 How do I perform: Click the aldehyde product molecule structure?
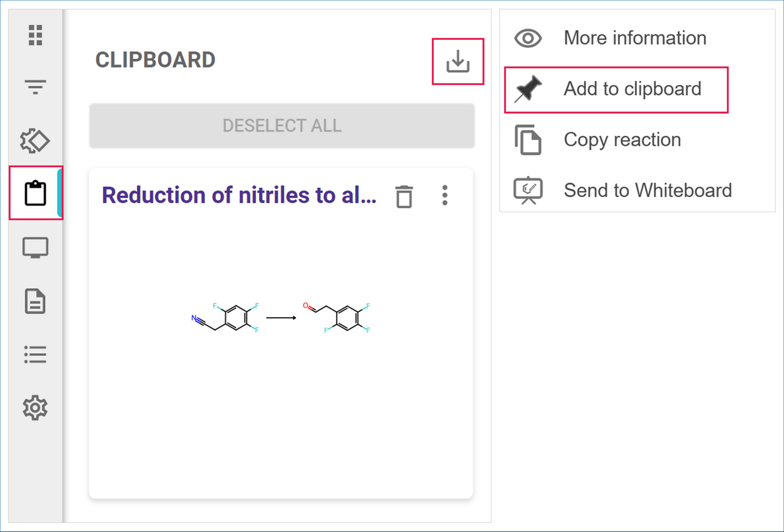(337, 317)
